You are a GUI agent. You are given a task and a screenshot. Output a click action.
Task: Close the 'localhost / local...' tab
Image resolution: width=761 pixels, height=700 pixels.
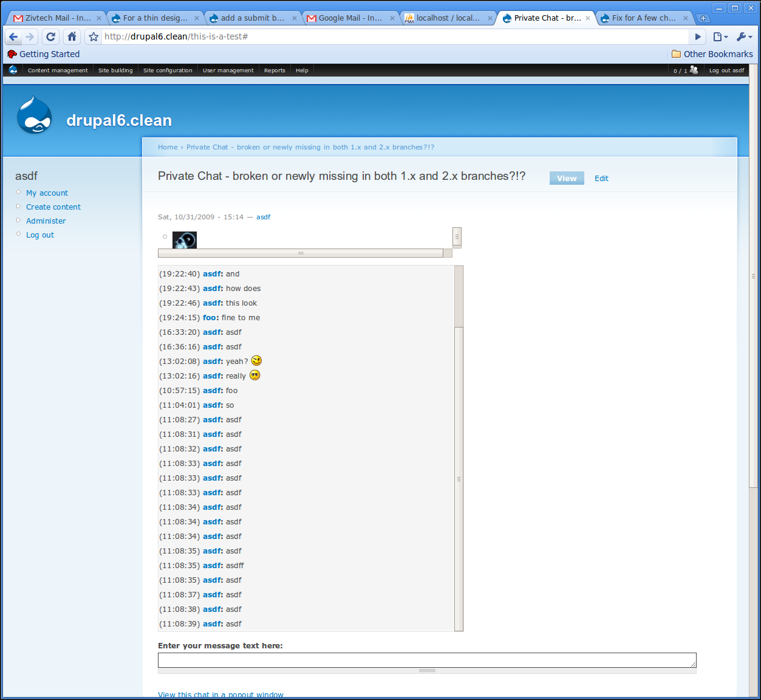tap(490, 18)
